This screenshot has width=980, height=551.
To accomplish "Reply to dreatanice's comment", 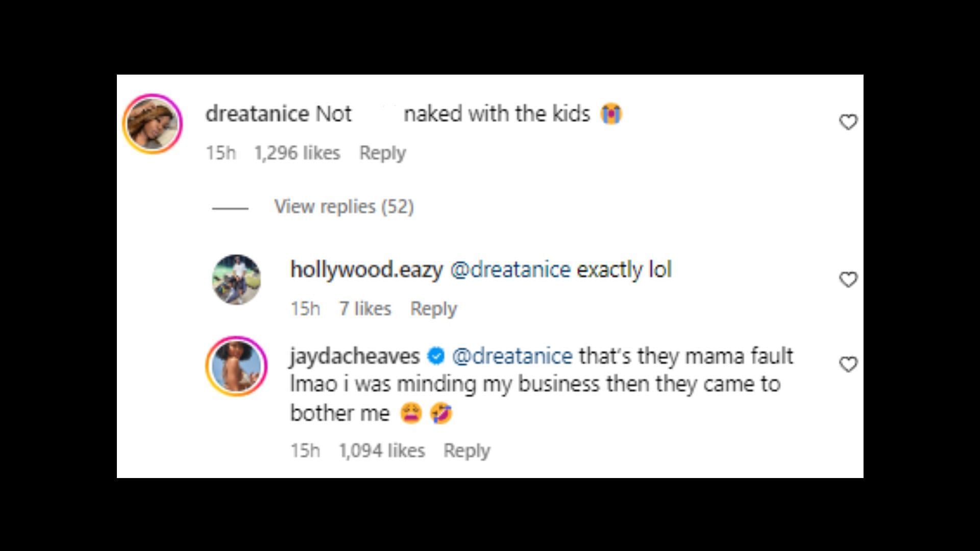I will coord(382,153).
